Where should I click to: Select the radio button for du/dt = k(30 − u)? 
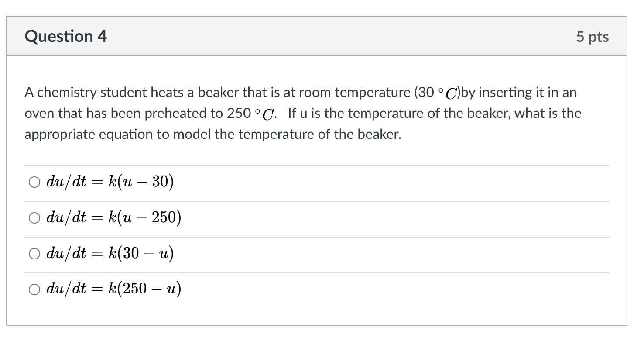tap(34, 253)
